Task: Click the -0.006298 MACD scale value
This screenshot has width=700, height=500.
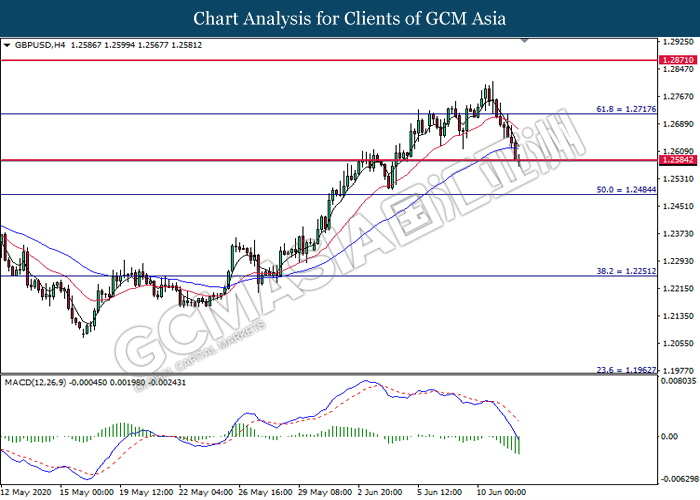Action: [x=679, y=479]
